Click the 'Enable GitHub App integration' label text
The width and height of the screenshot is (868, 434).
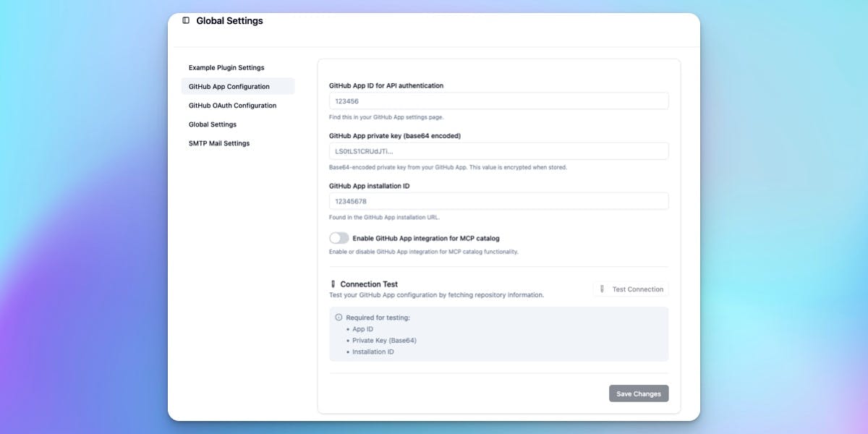(426, 238)
